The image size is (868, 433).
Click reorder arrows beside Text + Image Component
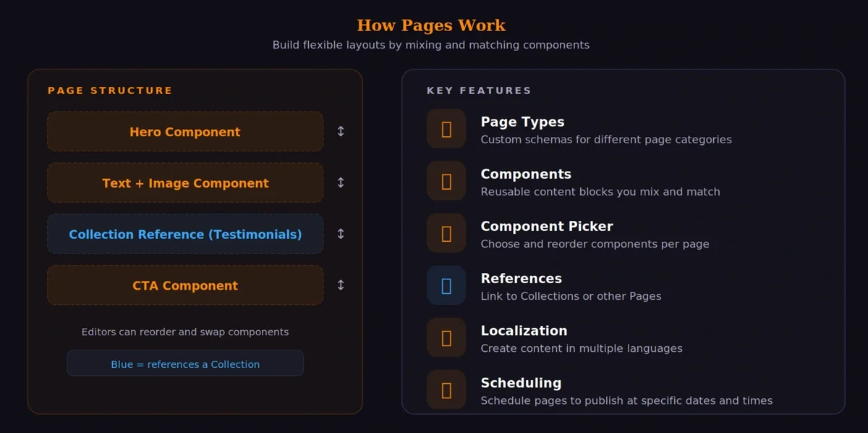[341, 183]
